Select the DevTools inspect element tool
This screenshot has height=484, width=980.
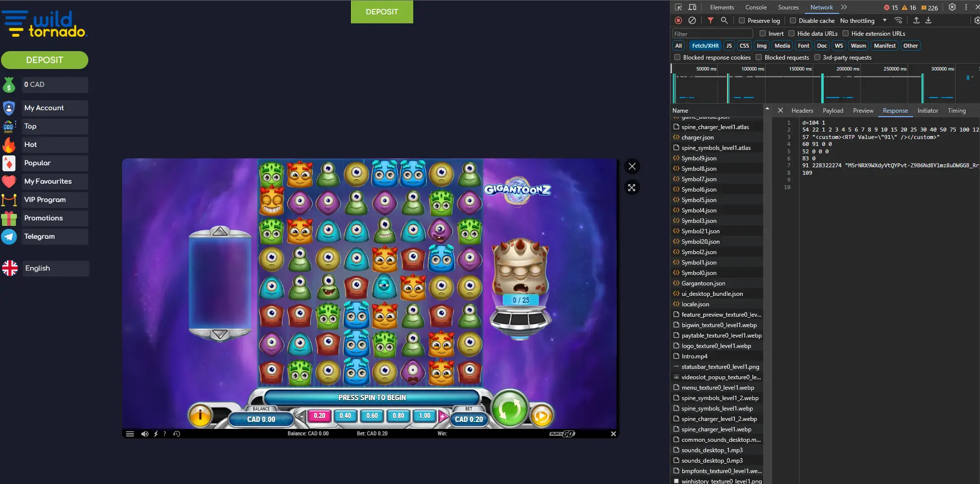click(x=678, y=7)
